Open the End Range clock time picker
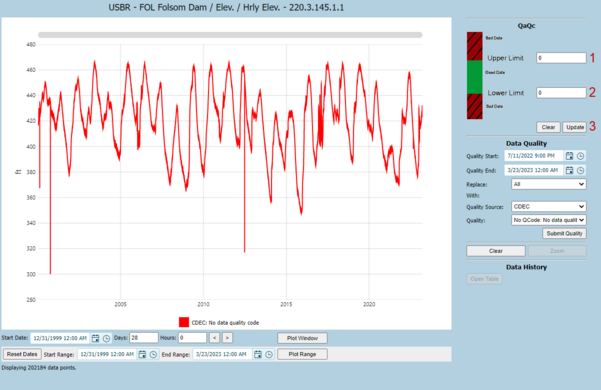Screen dimensions: 601x390 click(269, 354)
